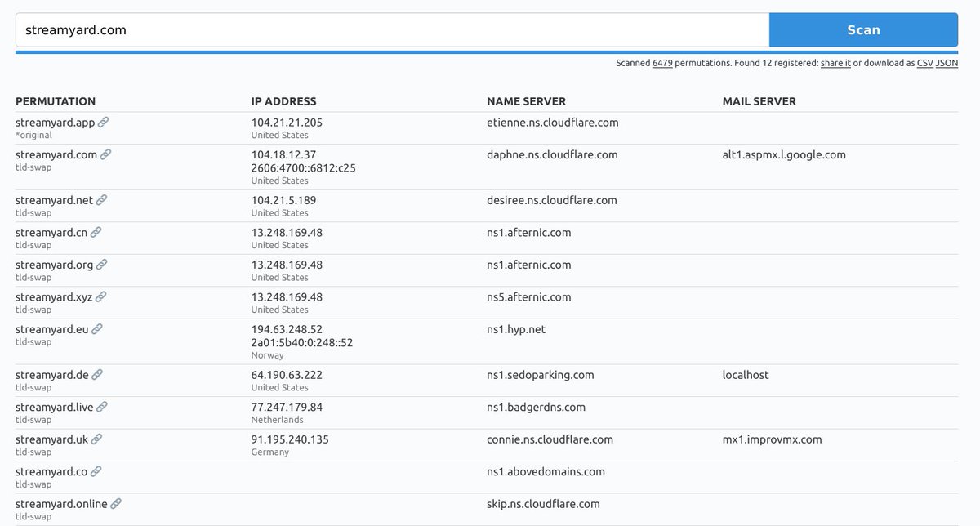Click IP address 104.21.21.205

pos(287,123)
